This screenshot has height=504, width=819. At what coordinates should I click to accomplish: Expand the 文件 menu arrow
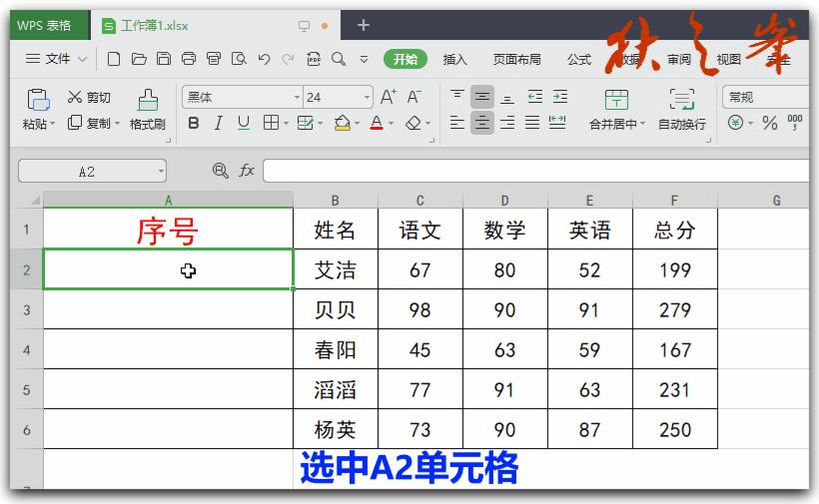[83, 59]
